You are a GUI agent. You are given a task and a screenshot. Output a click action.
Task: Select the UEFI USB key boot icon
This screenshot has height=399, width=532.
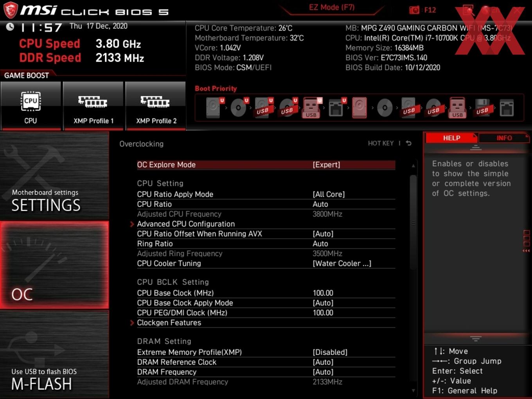pos(311,108)
